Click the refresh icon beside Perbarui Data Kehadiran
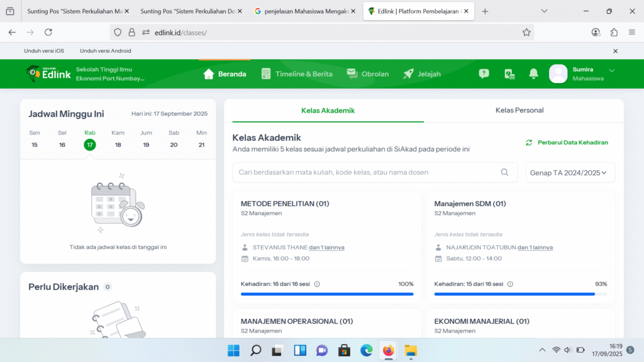The image size is (644, 362). click(529, 143)
